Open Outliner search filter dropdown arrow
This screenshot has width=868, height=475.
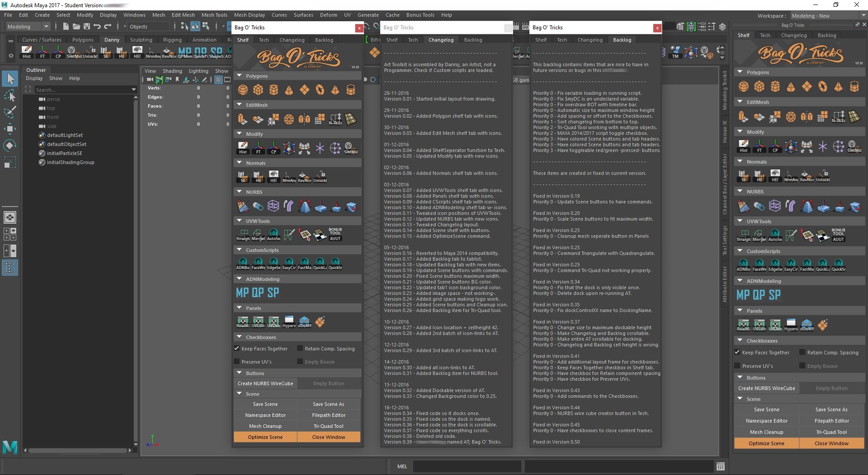pyautogui.click(x=133, y=89)
